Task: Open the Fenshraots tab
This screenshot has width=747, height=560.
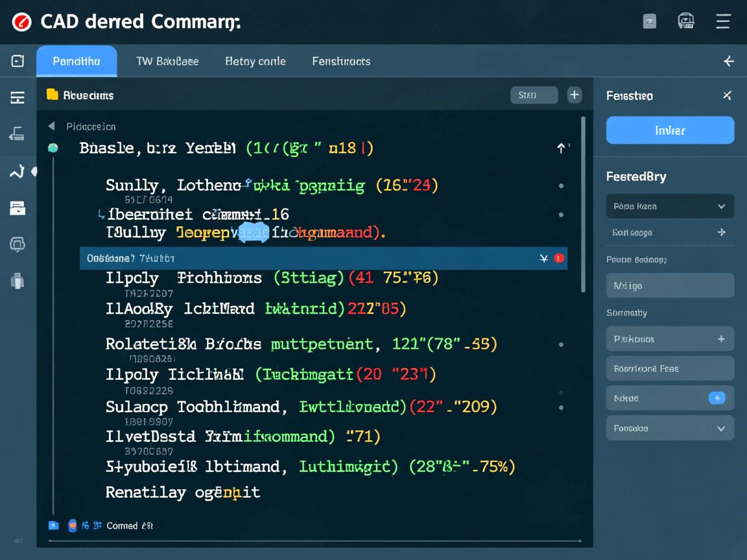Action: pos(341,62)
